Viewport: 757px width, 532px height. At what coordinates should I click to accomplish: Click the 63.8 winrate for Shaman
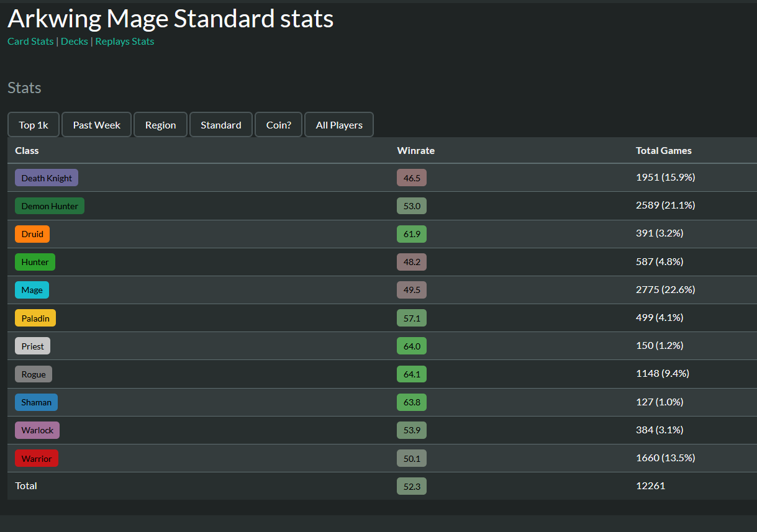click(412, 402)
